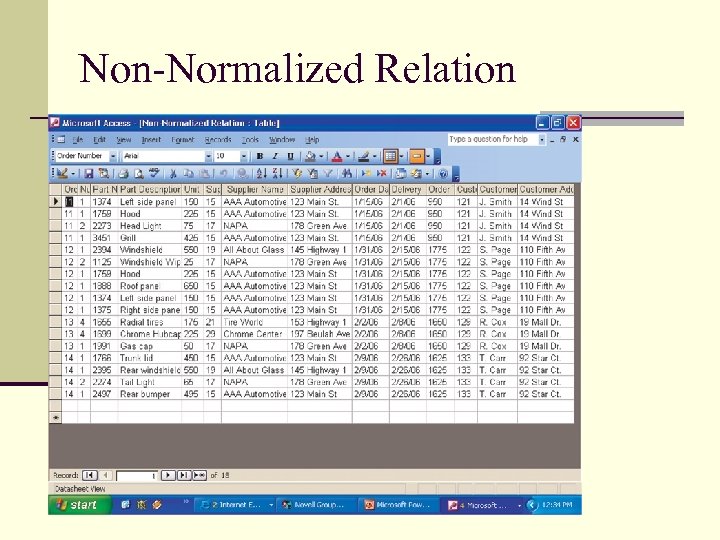Select the Supplier Name column header
Screen dimensions: 720x540
tap(254, 189)
